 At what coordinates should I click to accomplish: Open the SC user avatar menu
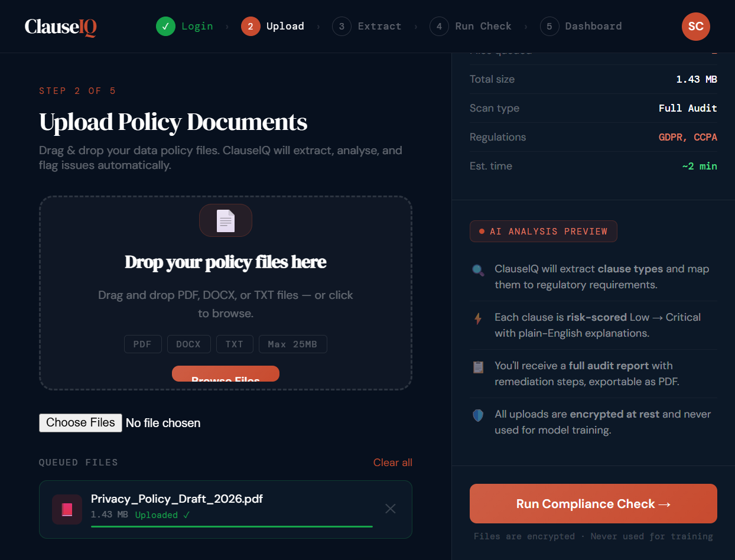pyautogui.click(x=695, y=27)
